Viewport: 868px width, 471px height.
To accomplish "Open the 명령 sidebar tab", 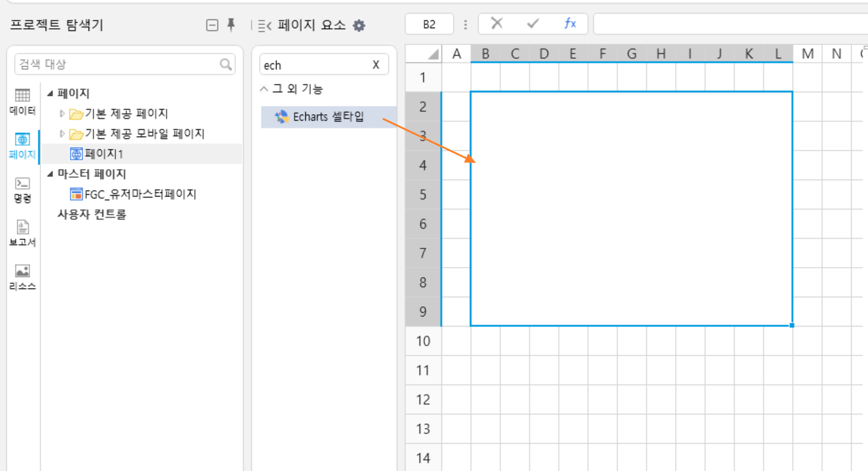I will (x=23, y=190).
